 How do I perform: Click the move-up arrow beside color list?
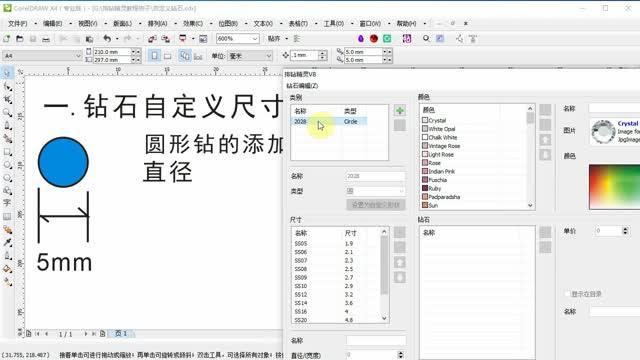[x=545, y=140]
